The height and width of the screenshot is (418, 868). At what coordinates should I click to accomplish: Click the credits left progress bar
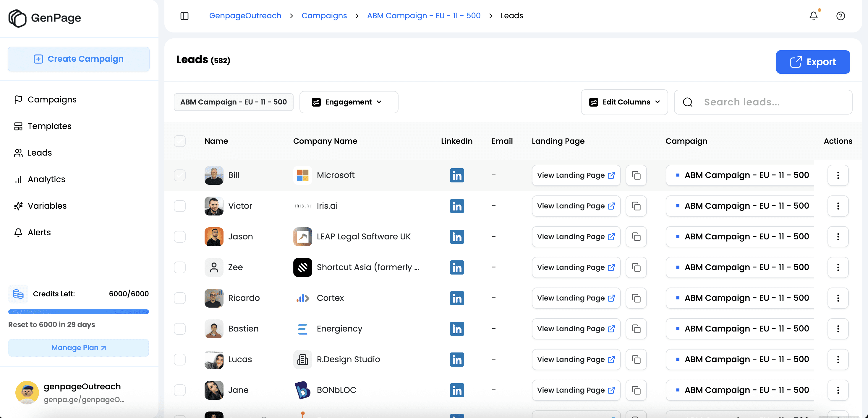coord(78,312)
